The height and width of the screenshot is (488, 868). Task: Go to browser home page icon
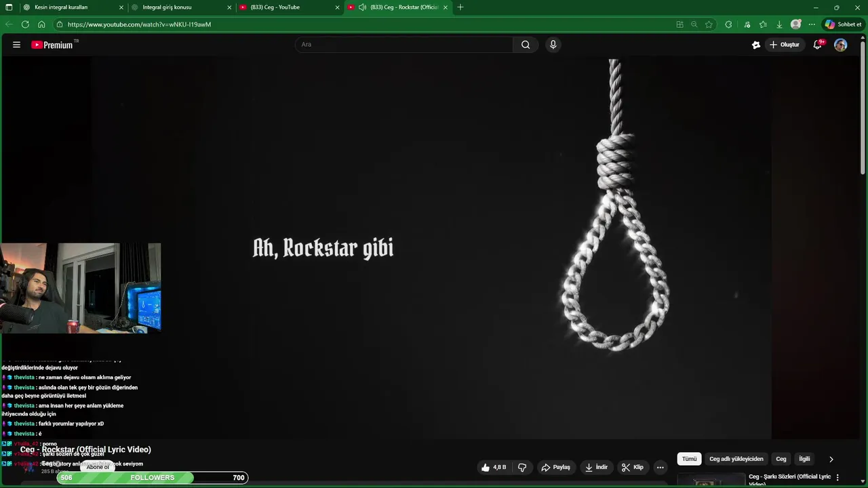tap(41, 24)
